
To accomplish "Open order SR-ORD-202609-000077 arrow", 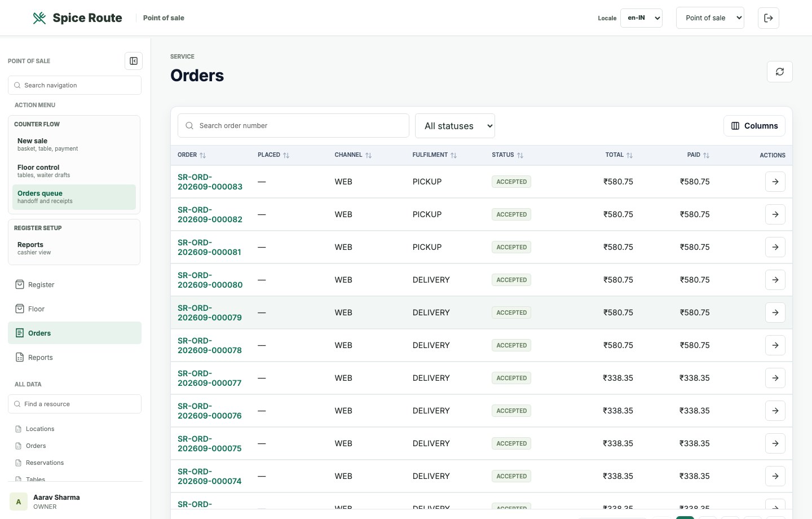I will [x=775, y=378].
